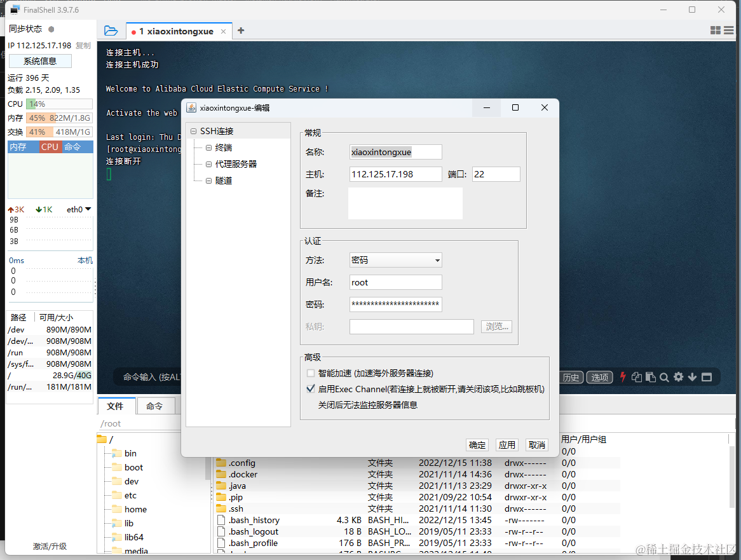Click the 端口 port input field
This screenshot has width=741, height=560.
point(496,174)
